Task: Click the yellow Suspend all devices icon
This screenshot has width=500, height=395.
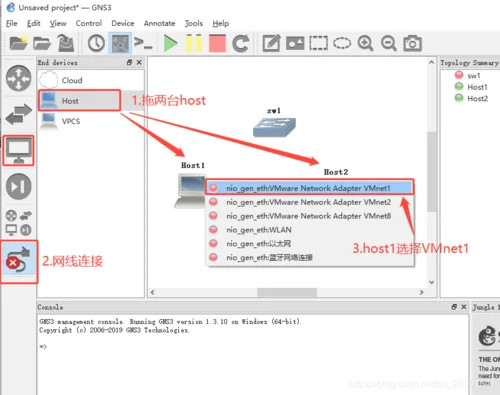Action: tap(194, 43)
